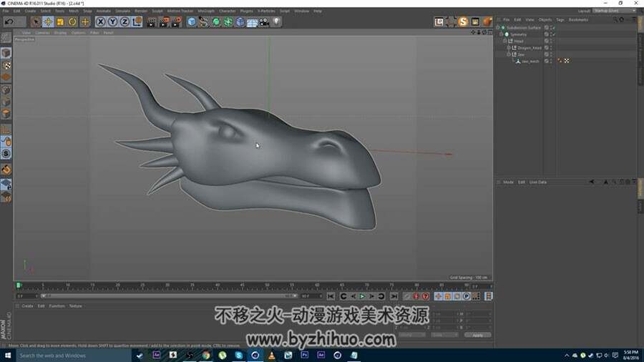644x362 pixels.
Task: Add a Light object
Action: tap(276, 21)
